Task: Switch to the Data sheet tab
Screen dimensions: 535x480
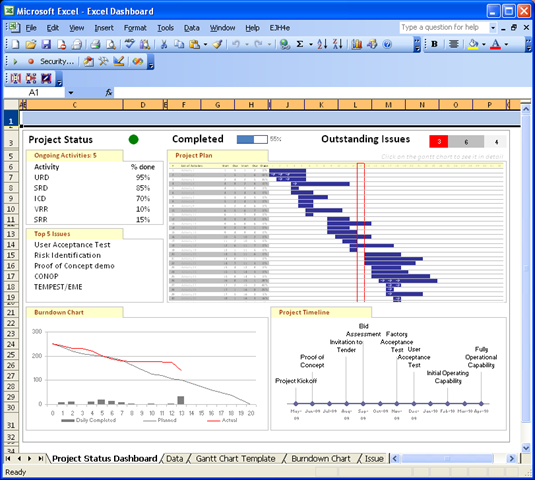Action: 175,459
